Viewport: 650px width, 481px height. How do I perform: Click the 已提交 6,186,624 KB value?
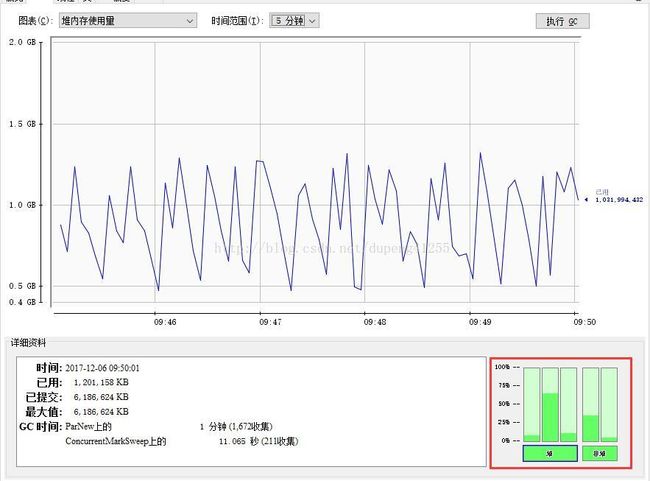click(x=101, y=397)
